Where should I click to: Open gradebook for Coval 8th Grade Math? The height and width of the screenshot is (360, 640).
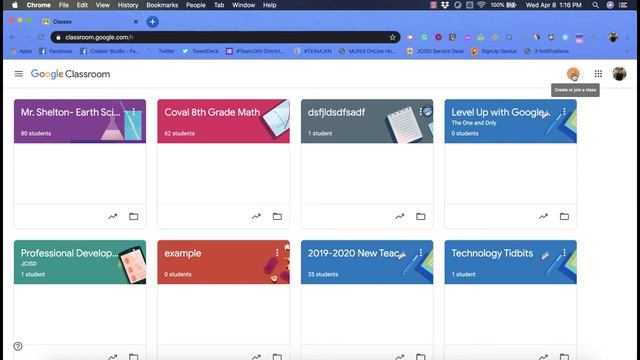[x=256, y=216]
